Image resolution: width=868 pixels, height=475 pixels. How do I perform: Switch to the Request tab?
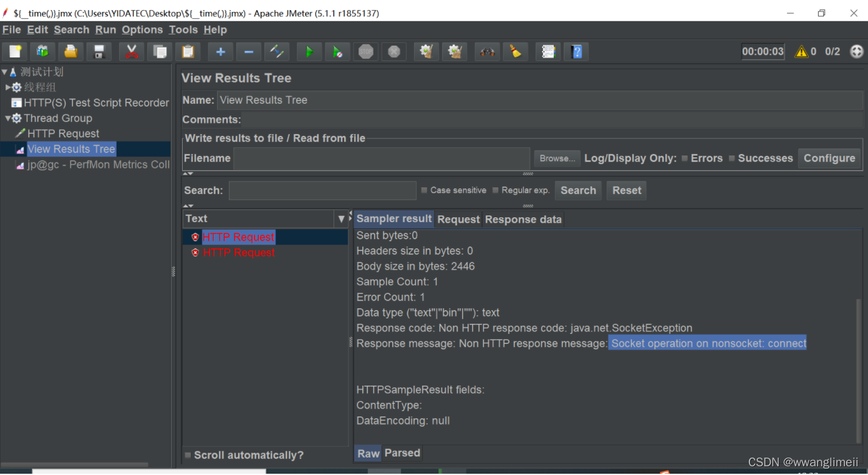click(x=458, y=219)
